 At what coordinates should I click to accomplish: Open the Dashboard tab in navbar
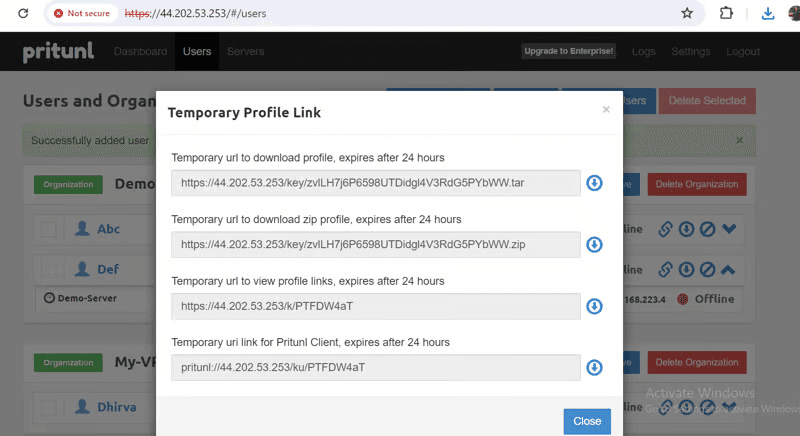(140, 52)
